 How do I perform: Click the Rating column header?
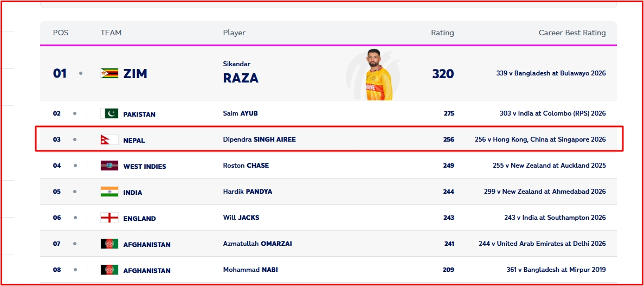pos(442,33)
